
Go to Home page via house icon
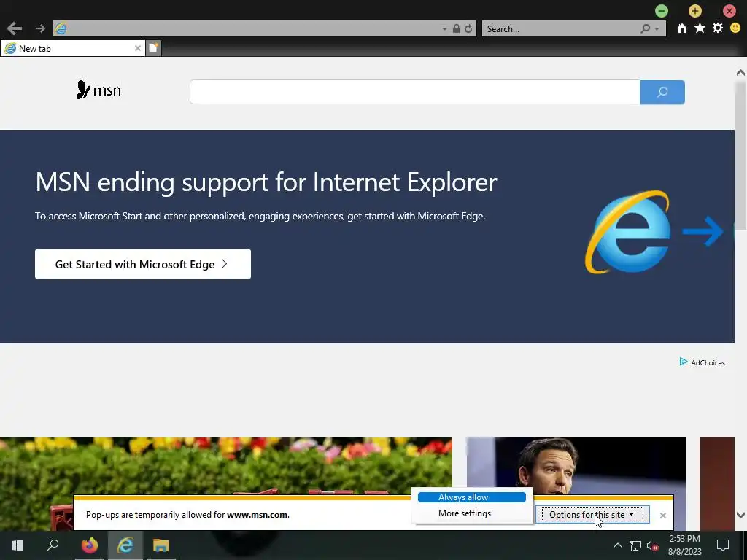pos(682,28)
